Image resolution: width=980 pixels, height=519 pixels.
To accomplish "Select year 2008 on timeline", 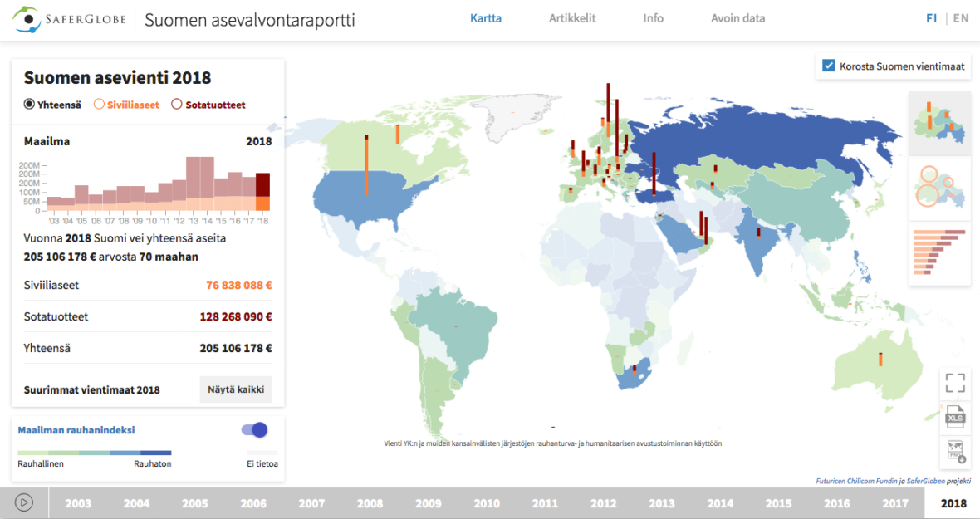I will tap(370, 503).
